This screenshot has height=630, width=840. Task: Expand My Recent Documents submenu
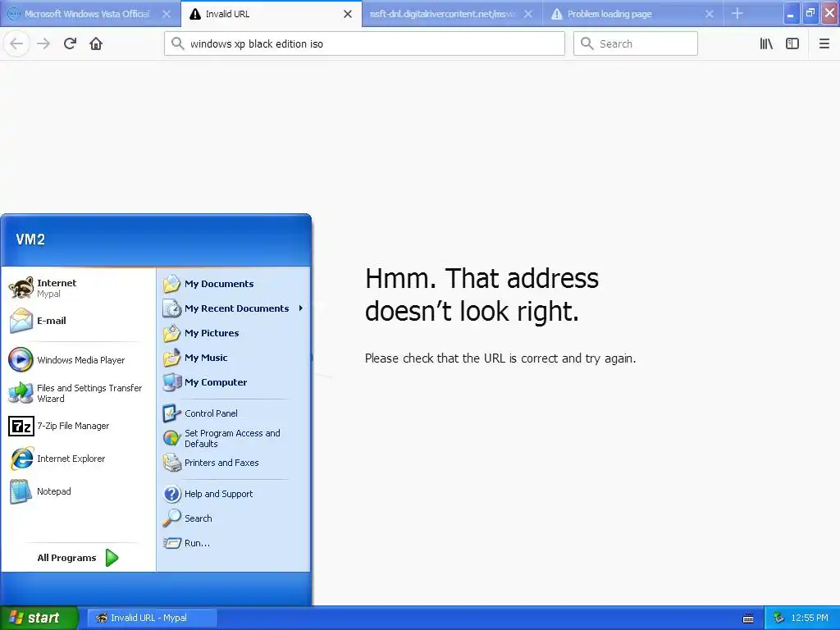coord(234,308)
